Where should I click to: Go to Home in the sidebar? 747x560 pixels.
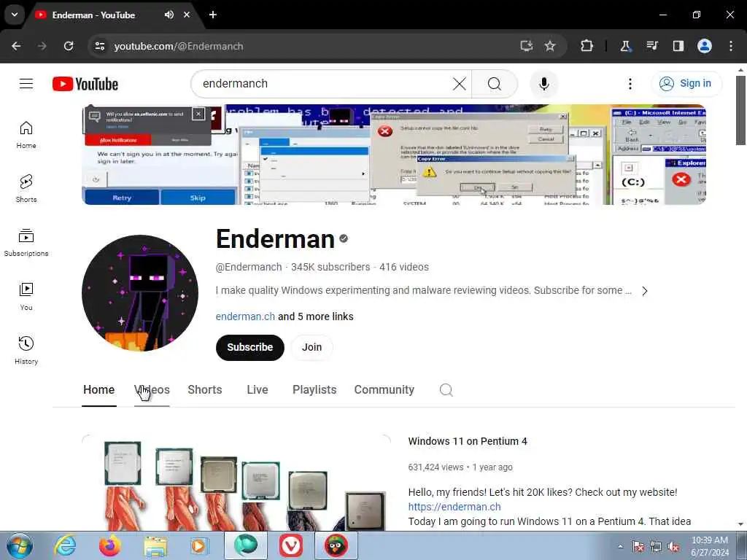[x=26, y=135]
